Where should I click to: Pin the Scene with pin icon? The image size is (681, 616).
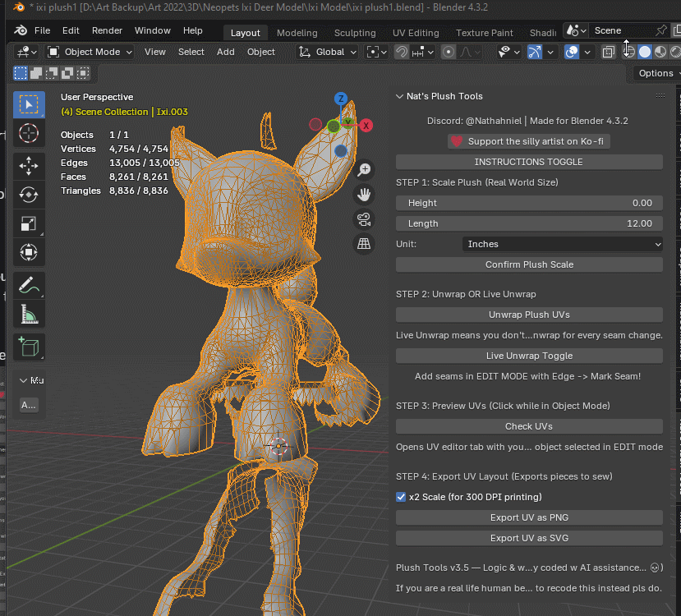coord(660,30)
